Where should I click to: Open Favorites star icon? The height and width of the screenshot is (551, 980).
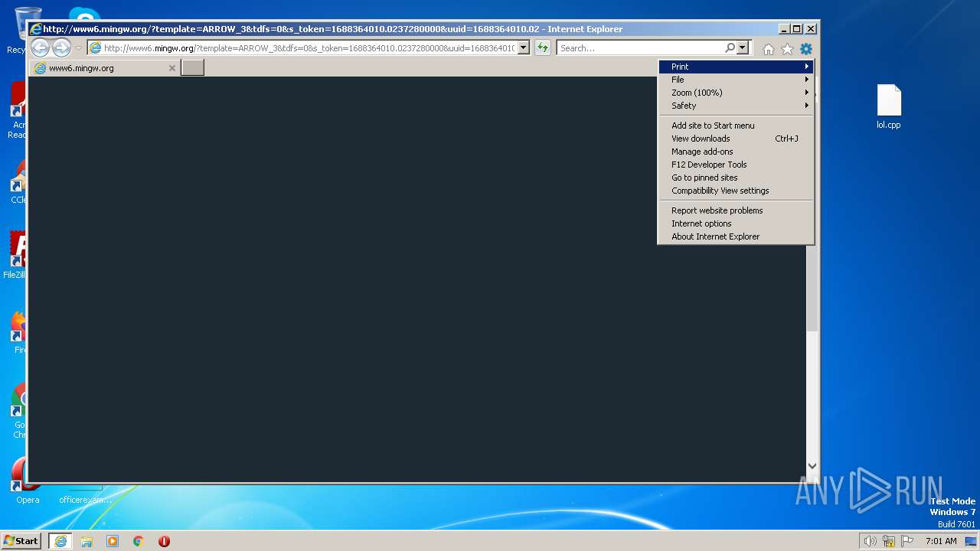click(x=787, y=49)
